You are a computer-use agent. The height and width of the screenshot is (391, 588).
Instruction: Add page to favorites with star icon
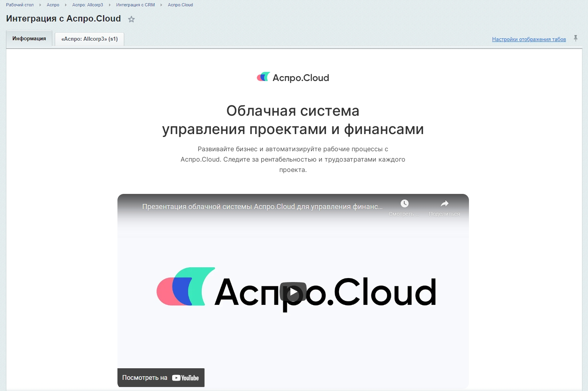click(131, 19)
